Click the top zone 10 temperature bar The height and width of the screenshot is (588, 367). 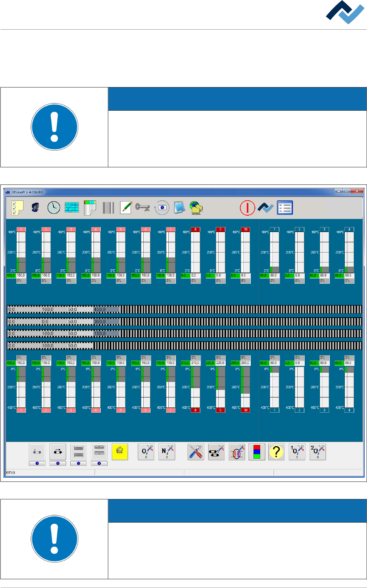click(x=245, y=252)
